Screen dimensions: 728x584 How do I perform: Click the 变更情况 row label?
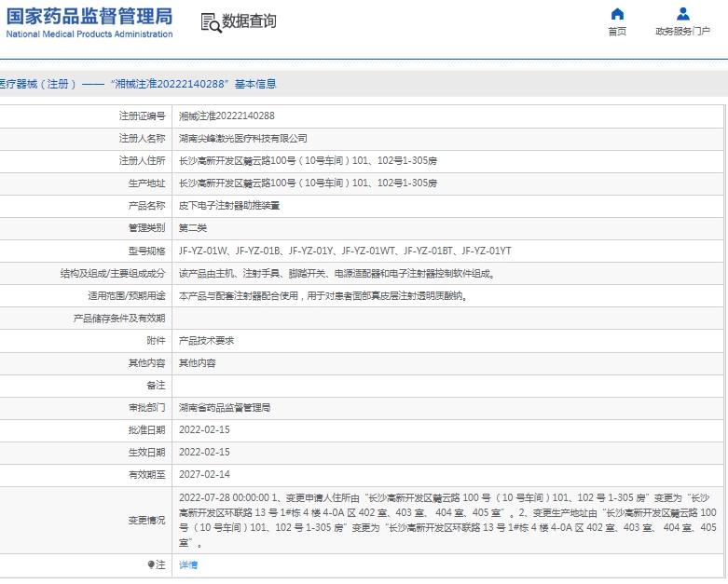[x=146, y=520]
